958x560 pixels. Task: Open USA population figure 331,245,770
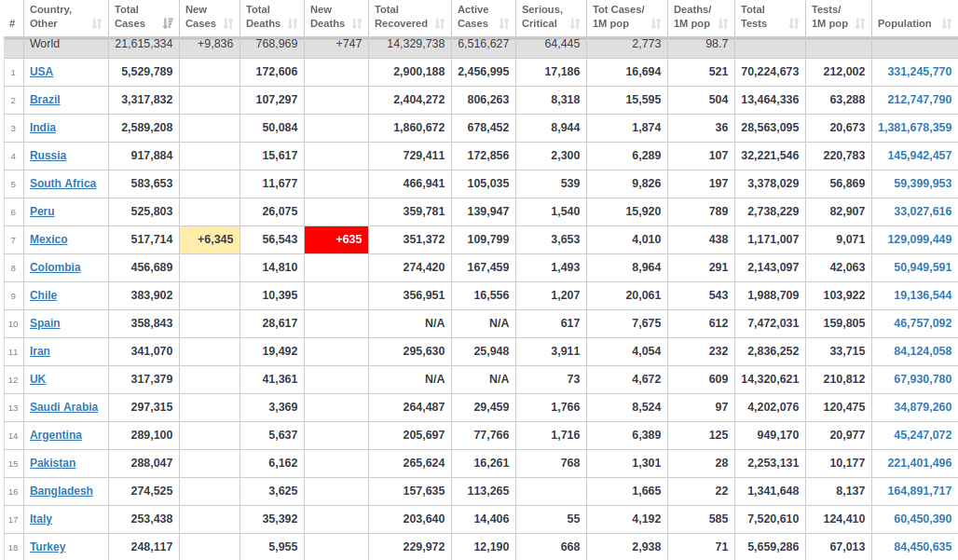(920, 72)
